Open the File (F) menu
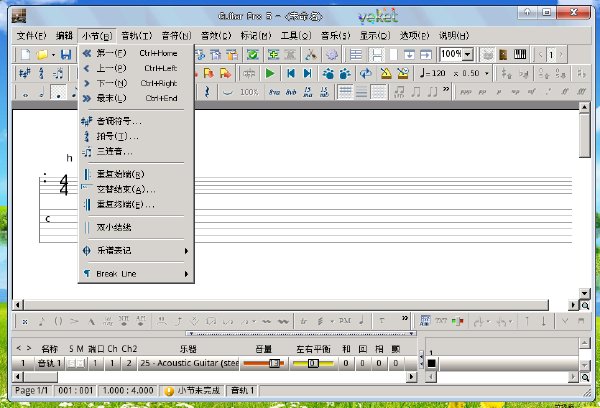Viewport: 600px width, 408px height. (31, 36)
